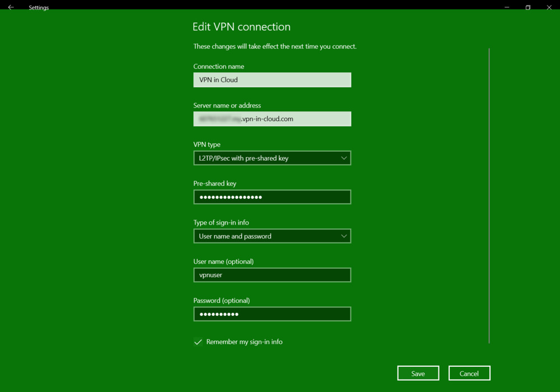This screenshot has width=560, height=392.
Task: Go back using the Settings back arrow
Action: pos(11,7)
